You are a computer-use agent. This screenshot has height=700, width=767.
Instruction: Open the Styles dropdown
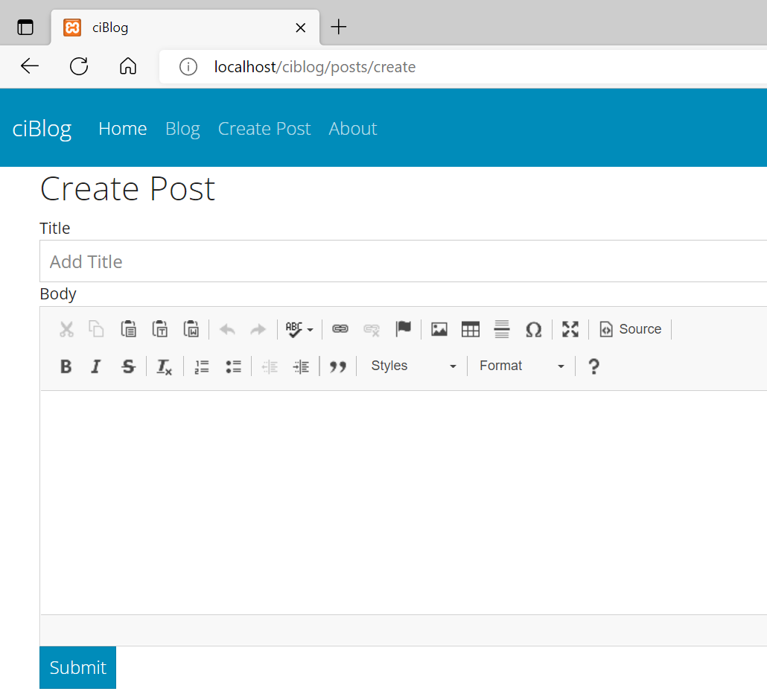click(x=413, y=366)
